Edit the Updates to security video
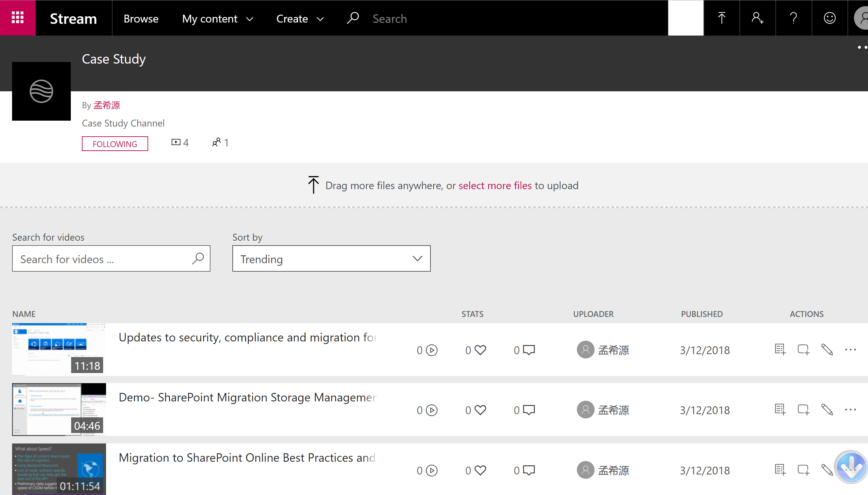This screenshot has width=868, height=495. pos(827,350)
